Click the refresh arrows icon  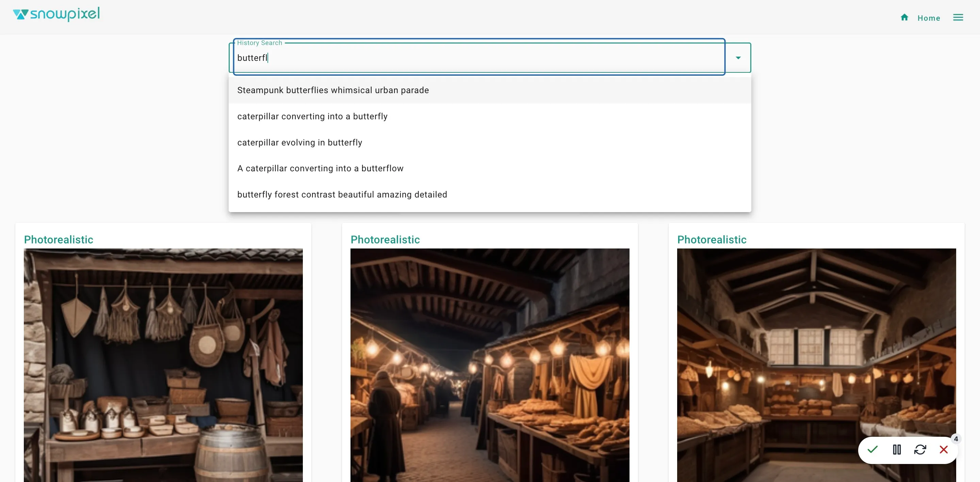pyautogui.click(x=920, y=449)
